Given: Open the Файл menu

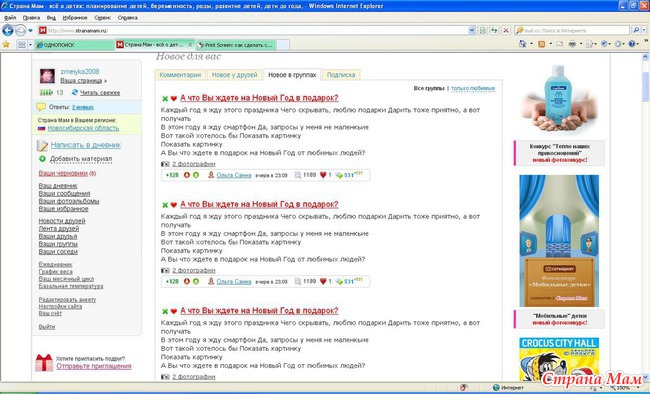Looking at the screenshot, I should coord(10,18).
